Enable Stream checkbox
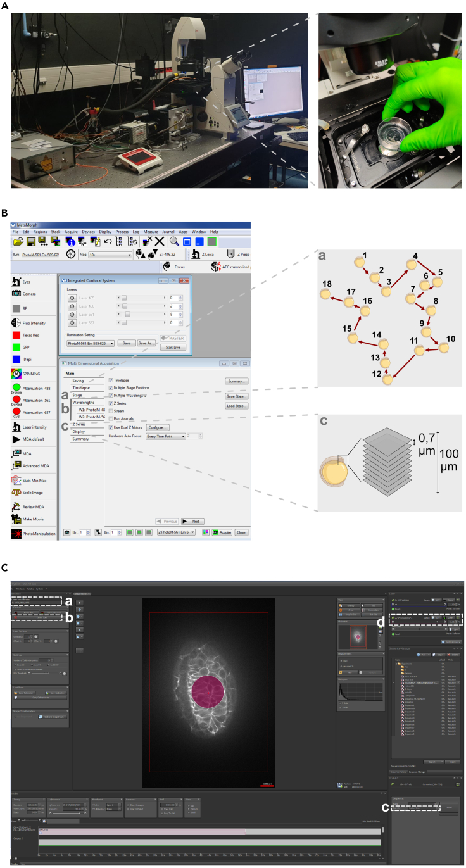The image size is (466, 868). coord(111,410)
